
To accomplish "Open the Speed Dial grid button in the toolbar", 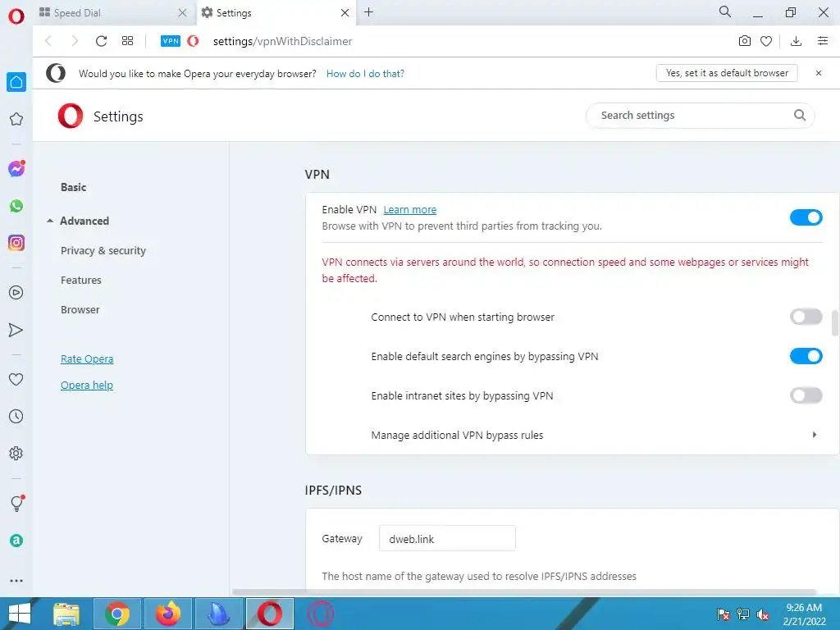I will click(x=127, y=41).
